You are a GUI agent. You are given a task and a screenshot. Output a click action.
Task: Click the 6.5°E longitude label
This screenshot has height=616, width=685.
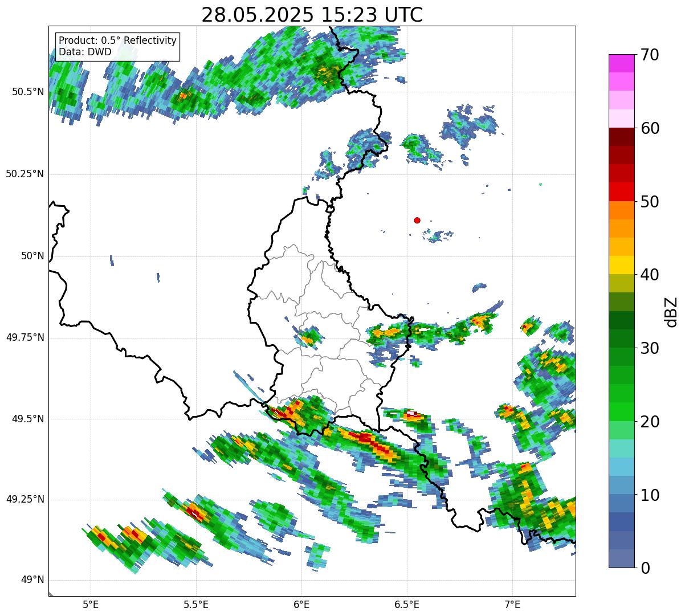(407, 604)
